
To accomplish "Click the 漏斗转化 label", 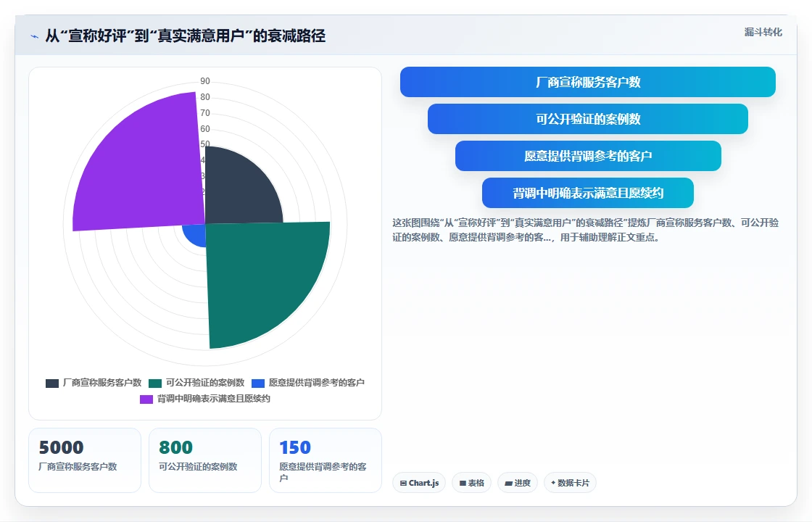I will point(763,32).
